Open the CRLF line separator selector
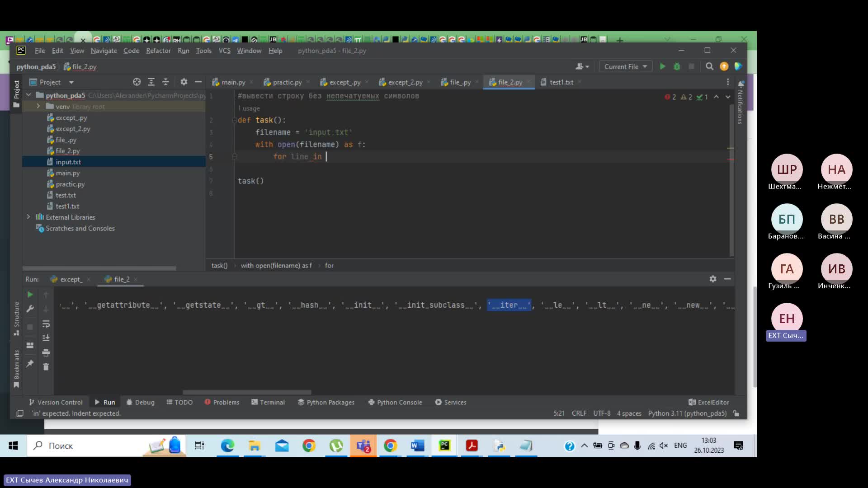 pyautogui.click(x=579, y=413)
